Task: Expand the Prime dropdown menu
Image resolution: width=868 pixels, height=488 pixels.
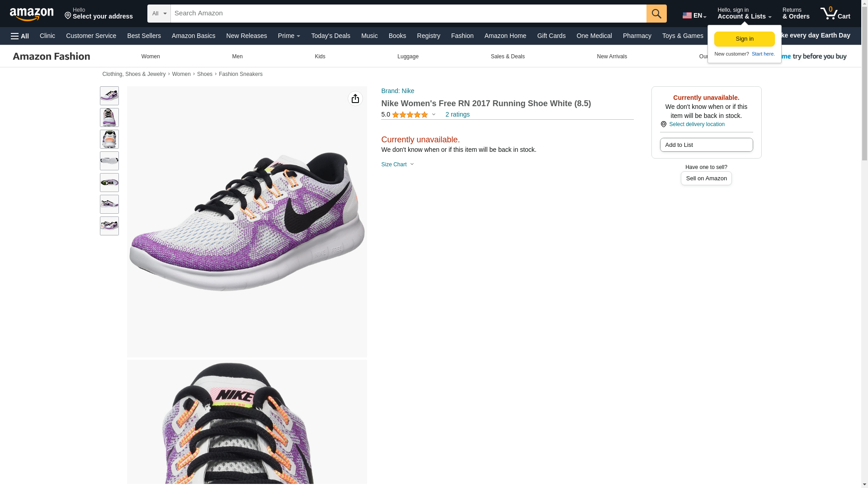Action: (289, 36)
